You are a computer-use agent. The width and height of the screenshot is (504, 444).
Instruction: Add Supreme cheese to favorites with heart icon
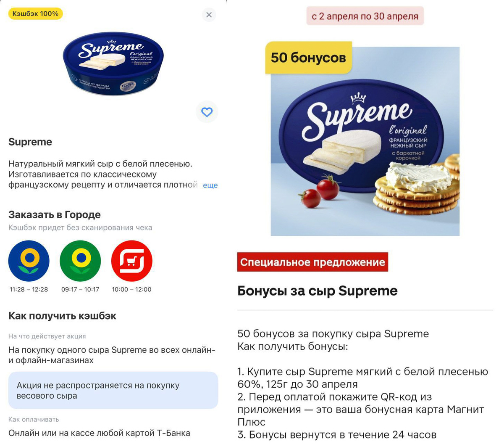click(x=207, y=112)
